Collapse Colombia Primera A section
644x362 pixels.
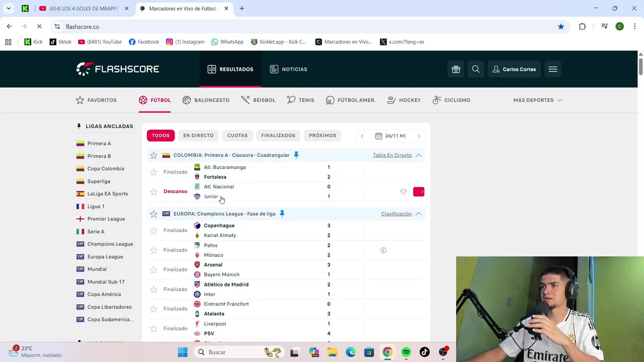tap(419, 155)
